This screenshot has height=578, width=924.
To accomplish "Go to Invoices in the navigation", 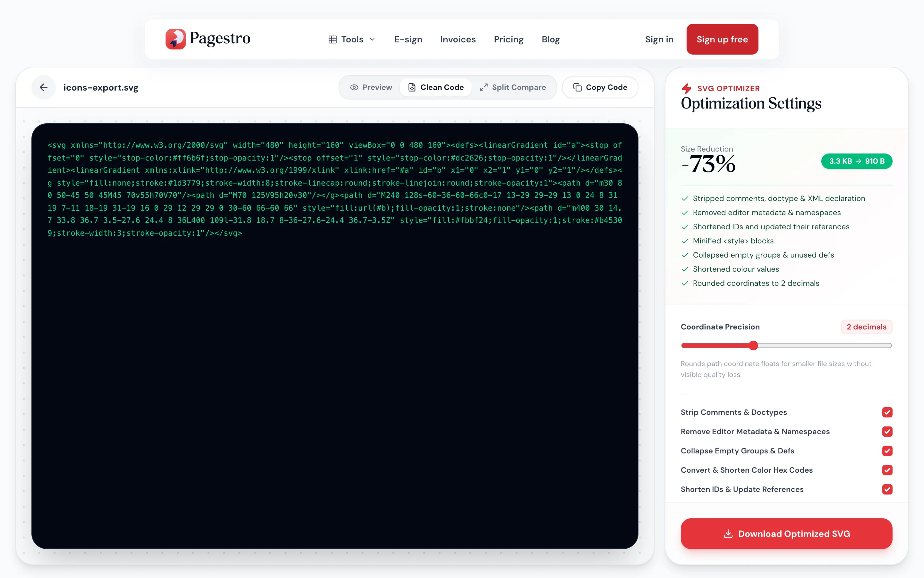I will (458, 39).
